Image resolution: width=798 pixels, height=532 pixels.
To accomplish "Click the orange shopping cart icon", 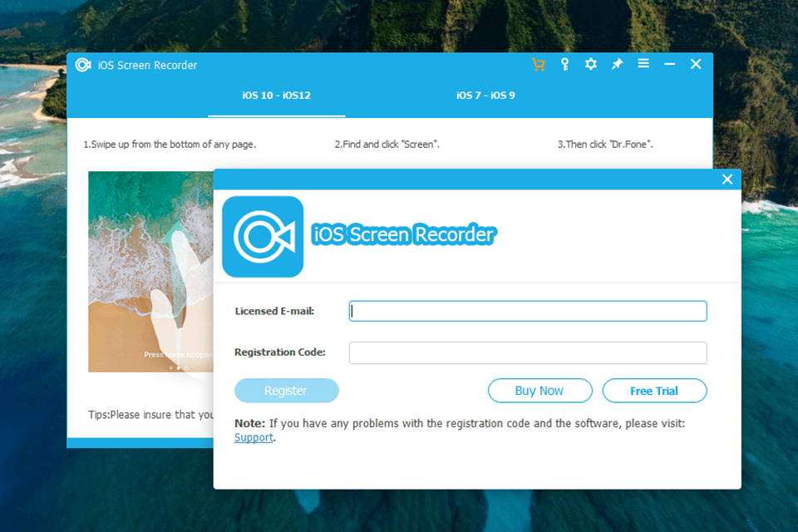I will click(x=539, y=65).
